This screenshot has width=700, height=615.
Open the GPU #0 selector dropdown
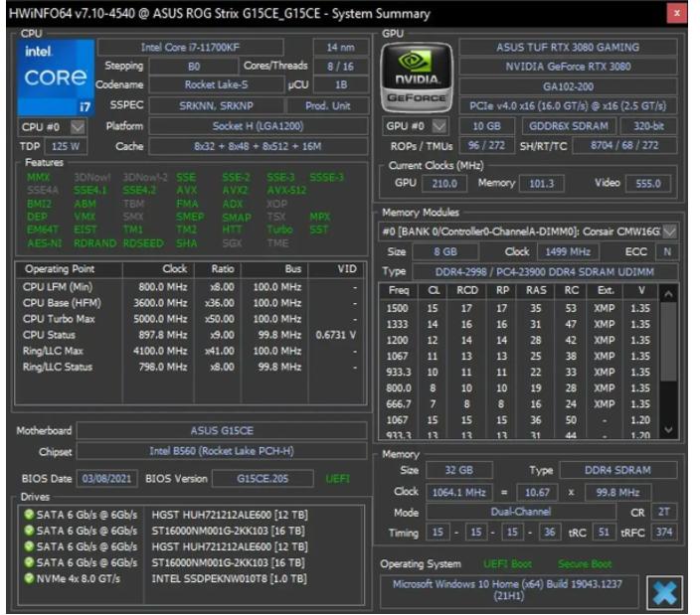(439, 126)
